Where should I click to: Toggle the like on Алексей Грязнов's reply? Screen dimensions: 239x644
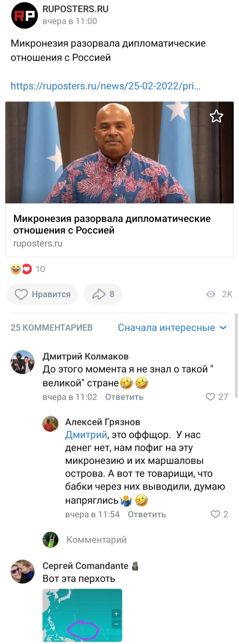215,514
